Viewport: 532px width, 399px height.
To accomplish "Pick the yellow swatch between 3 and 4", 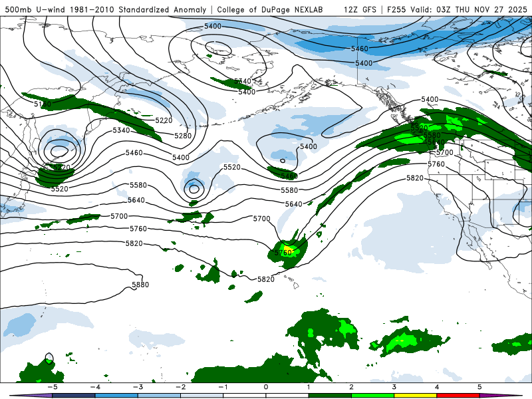I will 416,396.
